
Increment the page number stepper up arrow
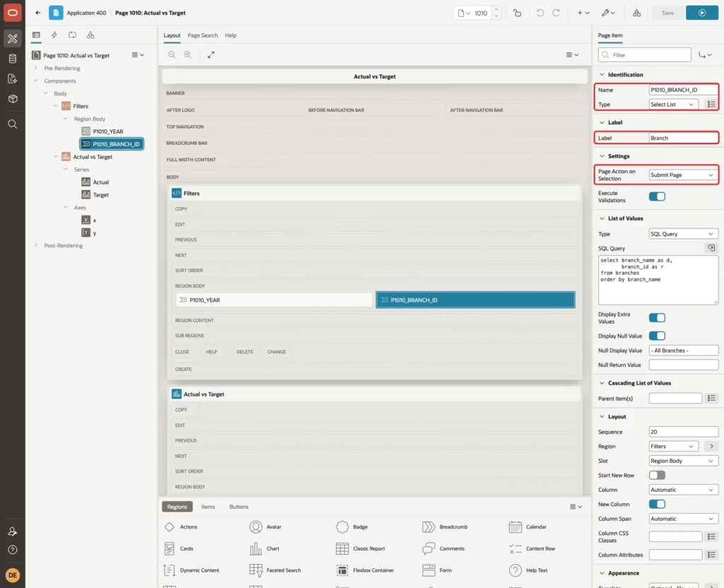496,10
